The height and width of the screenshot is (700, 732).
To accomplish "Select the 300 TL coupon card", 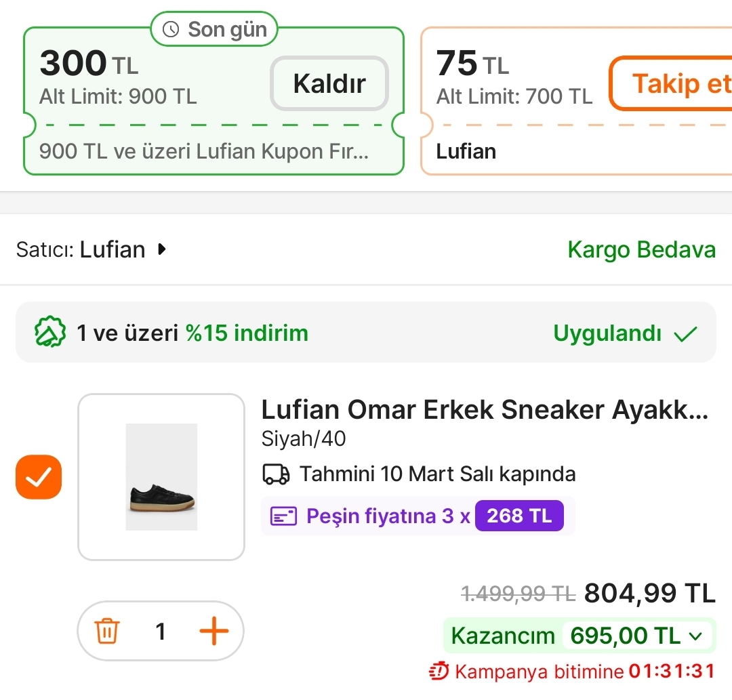I will coord(149,102).
